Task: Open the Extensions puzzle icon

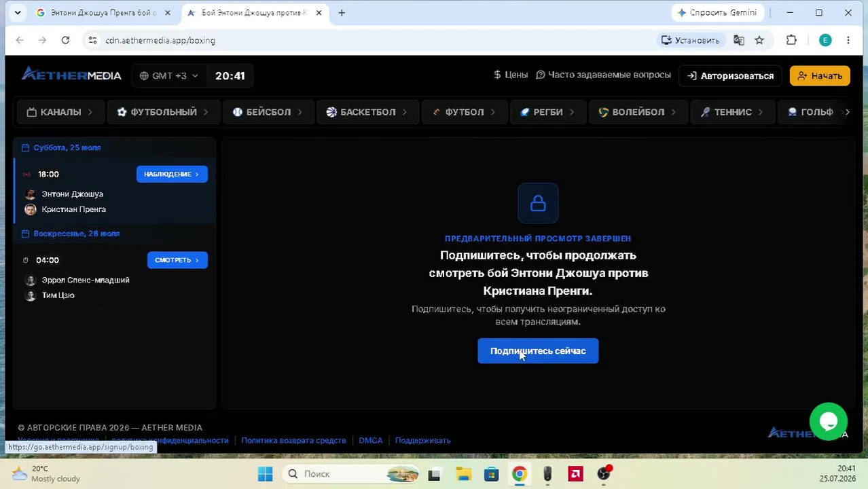Action: coord(791,40)
